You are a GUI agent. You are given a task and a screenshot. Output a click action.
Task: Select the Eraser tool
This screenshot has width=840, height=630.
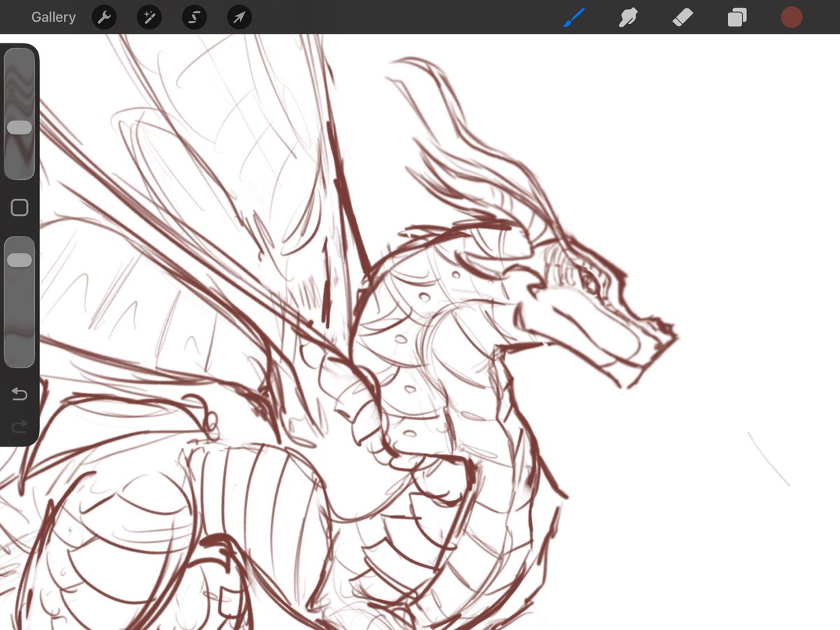click(682, 17)
